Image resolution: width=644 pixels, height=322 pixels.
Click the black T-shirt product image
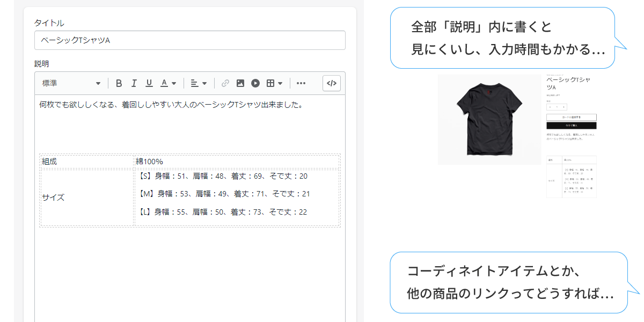point(489,120)
